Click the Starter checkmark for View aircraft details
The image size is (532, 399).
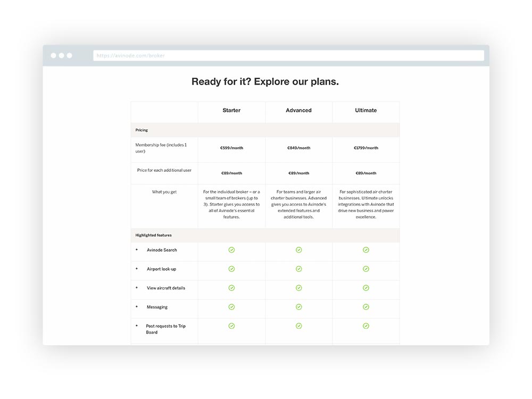(231, 288)
